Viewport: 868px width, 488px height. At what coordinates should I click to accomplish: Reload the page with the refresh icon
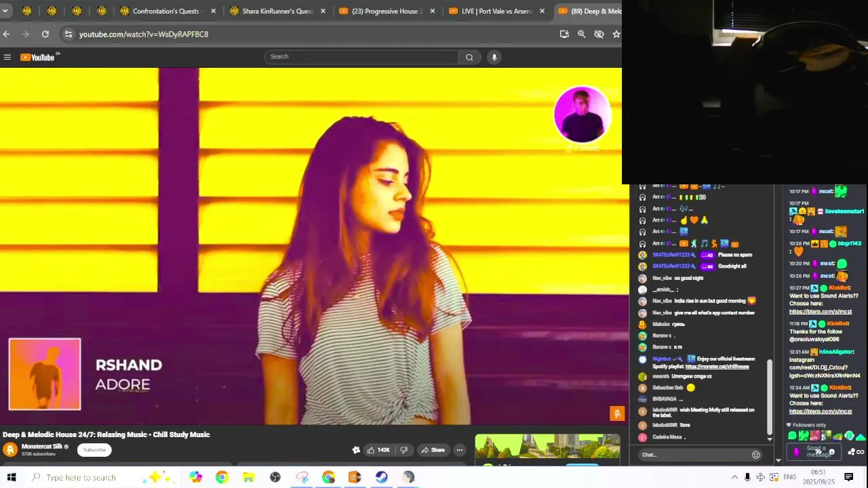[x=45, y=34]
